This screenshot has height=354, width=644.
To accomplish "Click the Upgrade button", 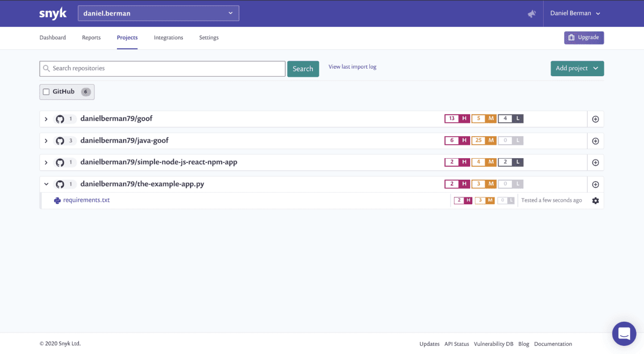I will 584,38.
